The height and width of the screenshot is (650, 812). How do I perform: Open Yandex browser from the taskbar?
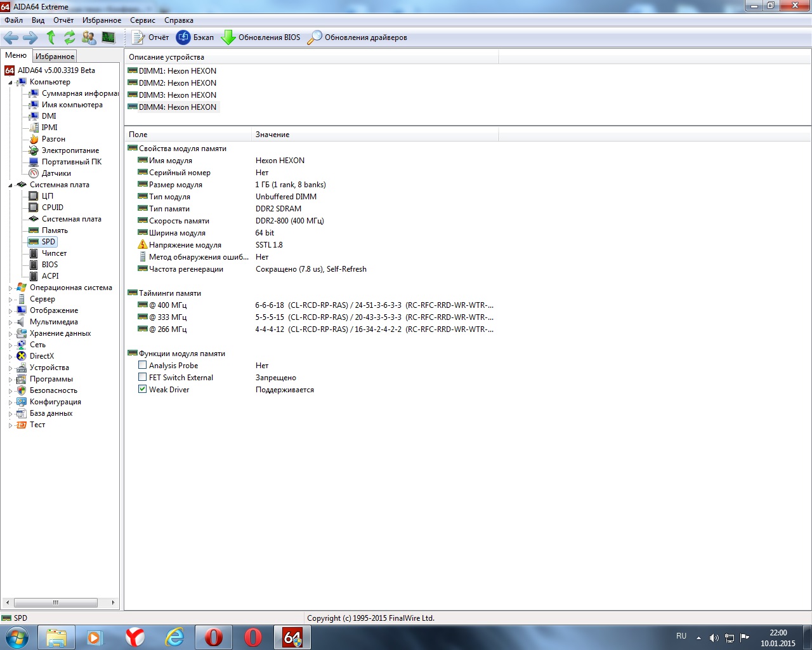point(134,637)
